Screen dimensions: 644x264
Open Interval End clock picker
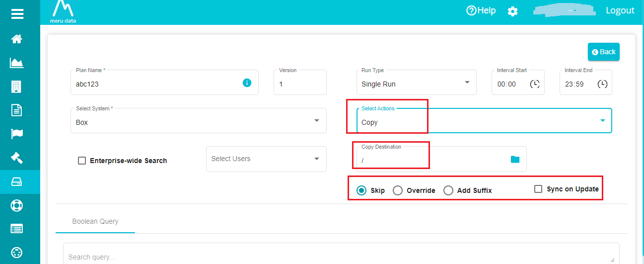click(602, 84)
